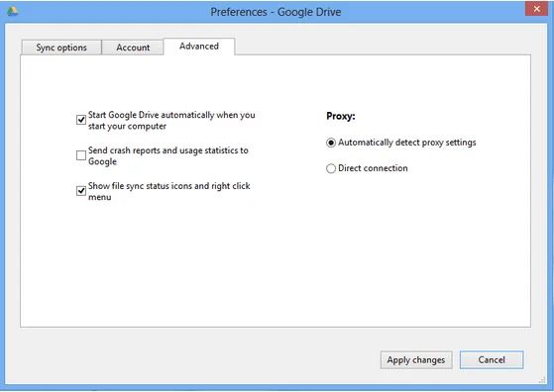Switch to the Sync options tab
Image resolution: width=554 pixels, height=392 pixels.
(x=61, y=48)
